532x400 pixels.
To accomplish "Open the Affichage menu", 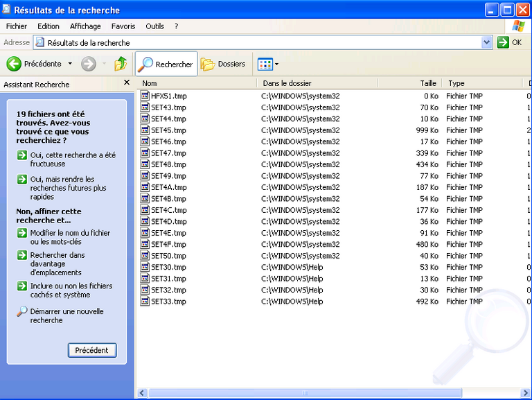I will pos(85,26).
